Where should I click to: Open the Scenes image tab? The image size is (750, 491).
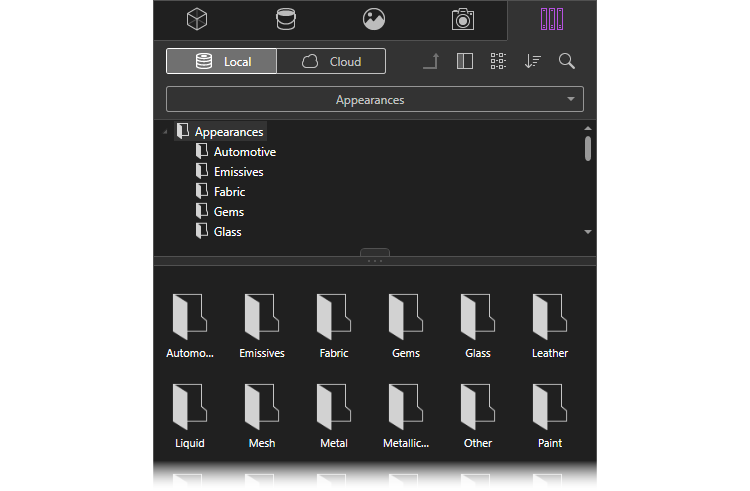click(x=374, y=19)
